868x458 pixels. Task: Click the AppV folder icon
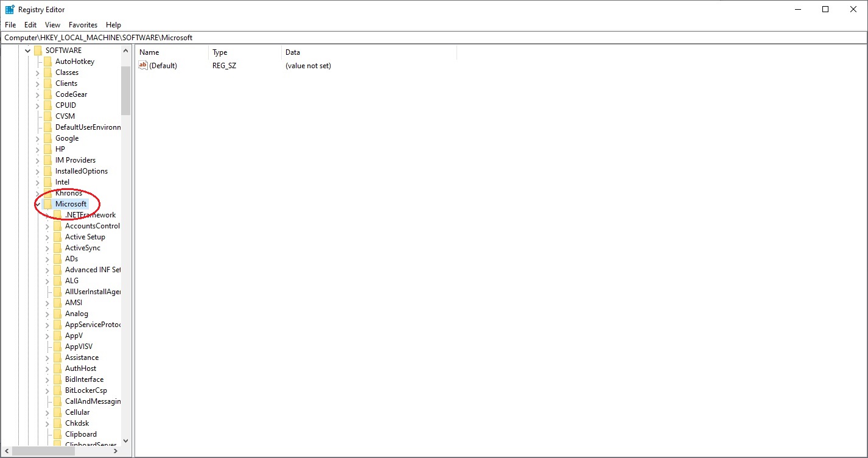point(57,336)
